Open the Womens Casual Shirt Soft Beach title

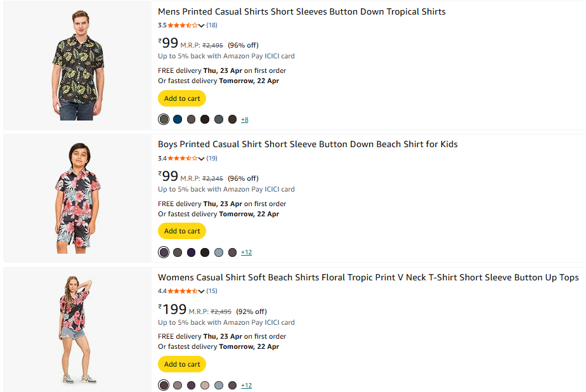point(368,277)
